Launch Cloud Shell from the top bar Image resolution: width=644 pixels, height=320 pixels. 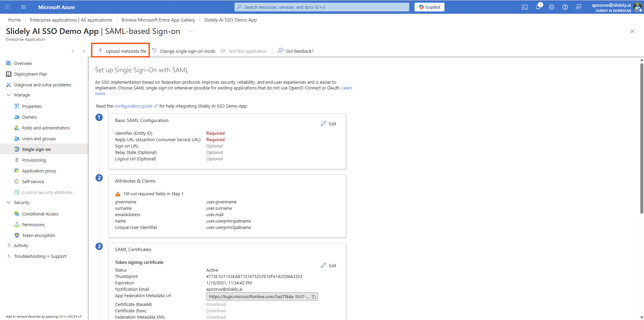(x=525, y=7)
